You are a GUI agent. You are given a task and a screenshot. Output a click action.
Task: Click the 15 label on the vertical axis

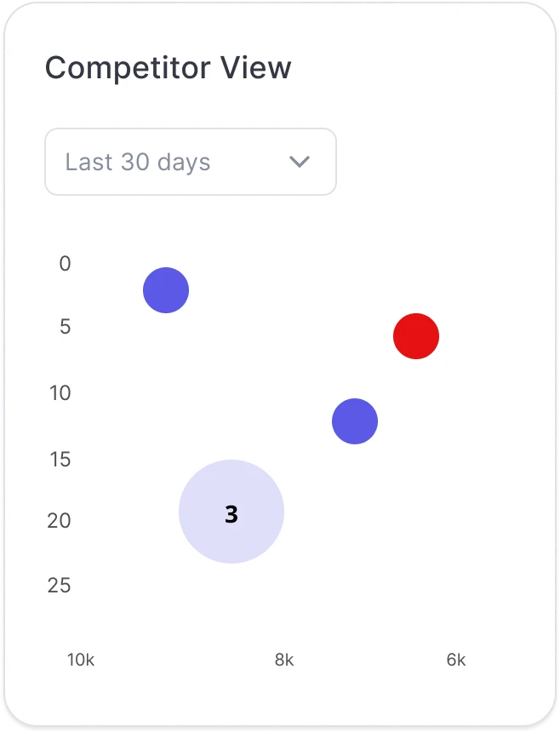60,460
